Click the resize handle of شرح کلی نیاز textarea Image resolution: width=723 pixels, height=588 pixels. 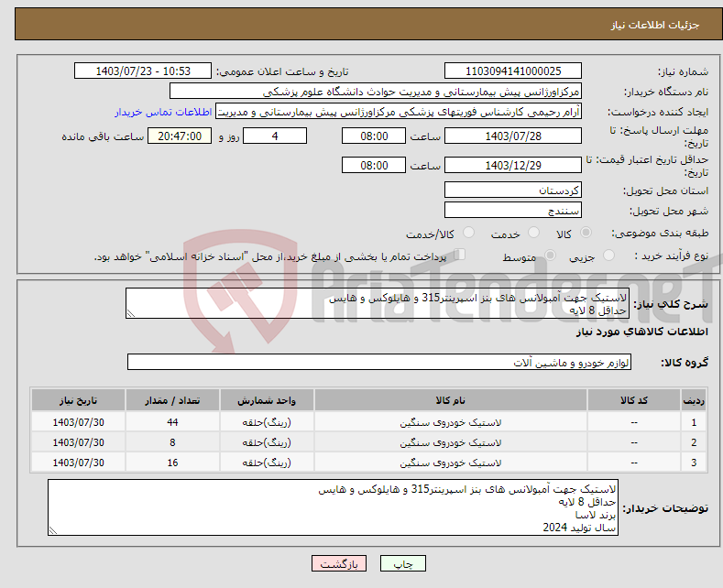tap(131, 314)
